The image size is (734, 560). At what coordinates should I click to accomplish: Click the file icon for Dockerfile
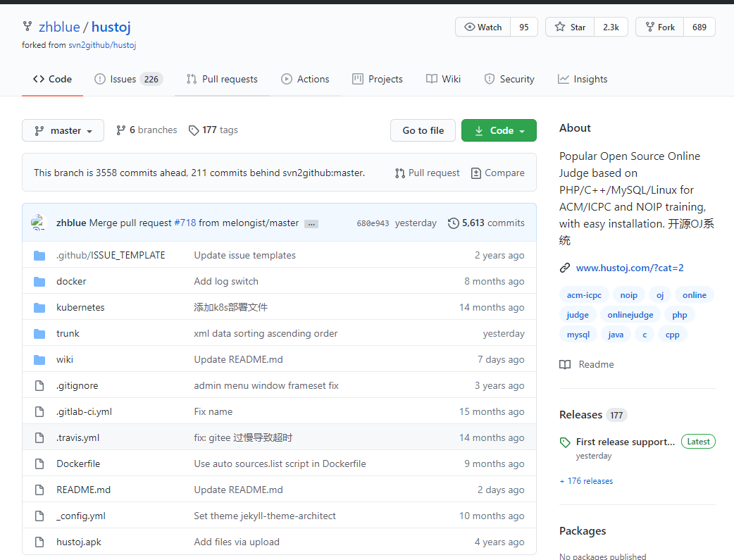tap(39, 463)
